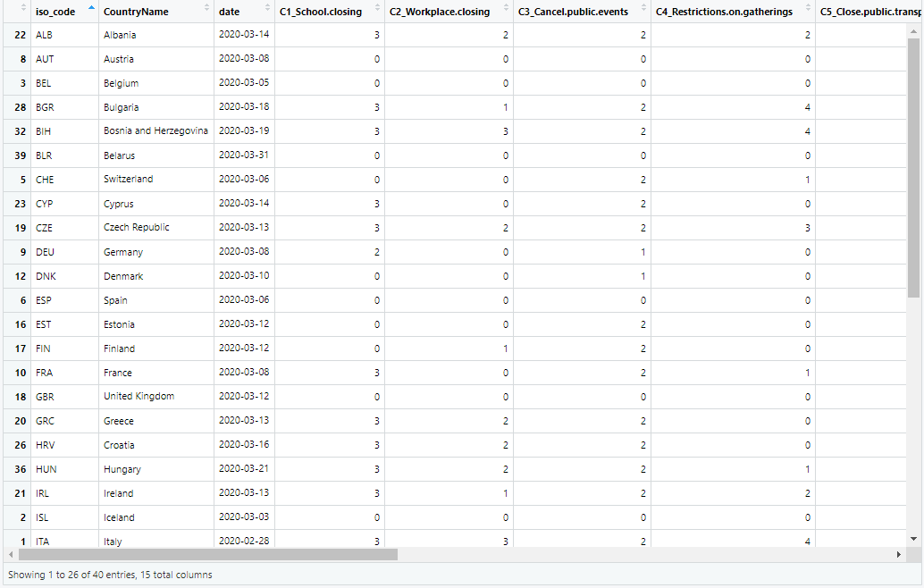Click the horizontal scrollbar right arrow

pyautogui.click(x=898, y=555)
